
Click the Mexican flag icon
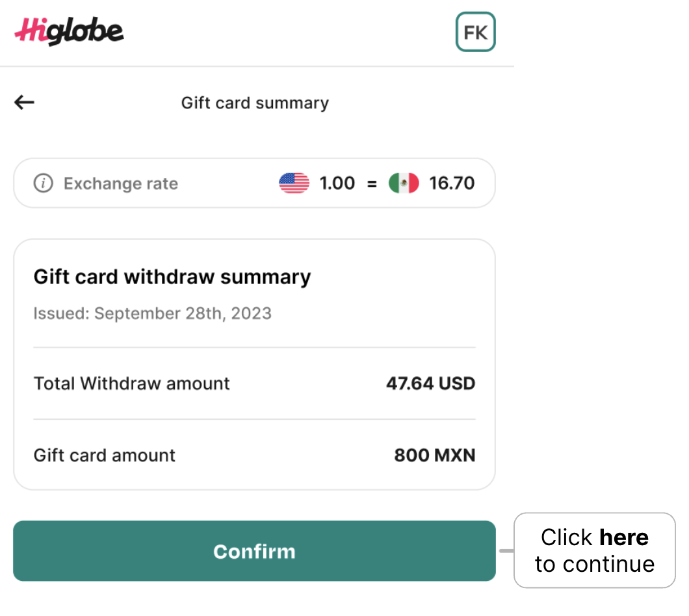pos(404,183)
